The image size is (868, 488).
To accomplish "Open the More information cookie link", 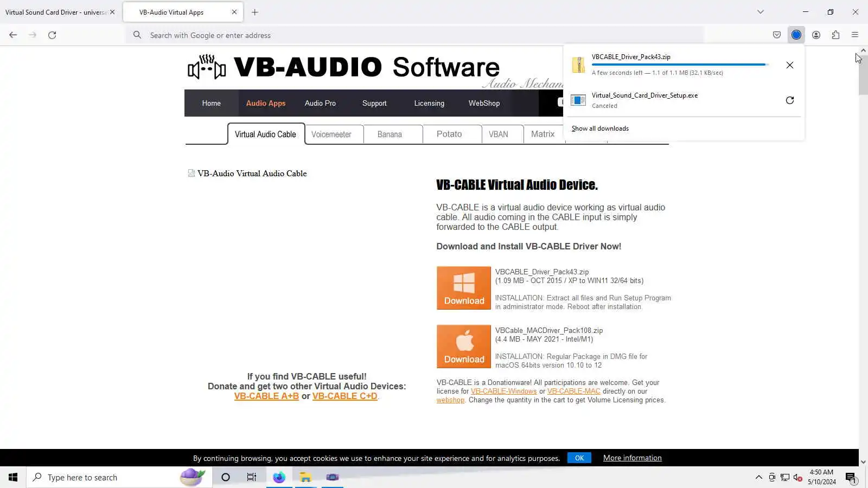I will coord(633,458).
